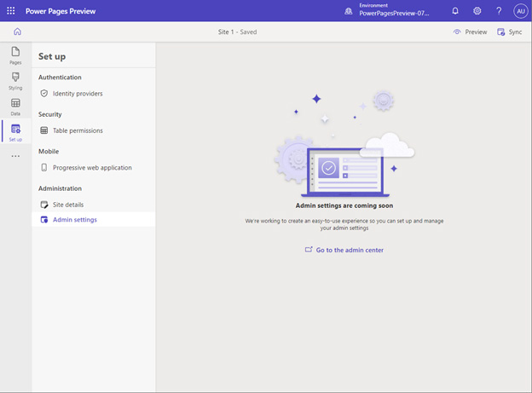Select Admin settings
The image size is (532, 393).
pyautogui.click(x=93, y=220)
